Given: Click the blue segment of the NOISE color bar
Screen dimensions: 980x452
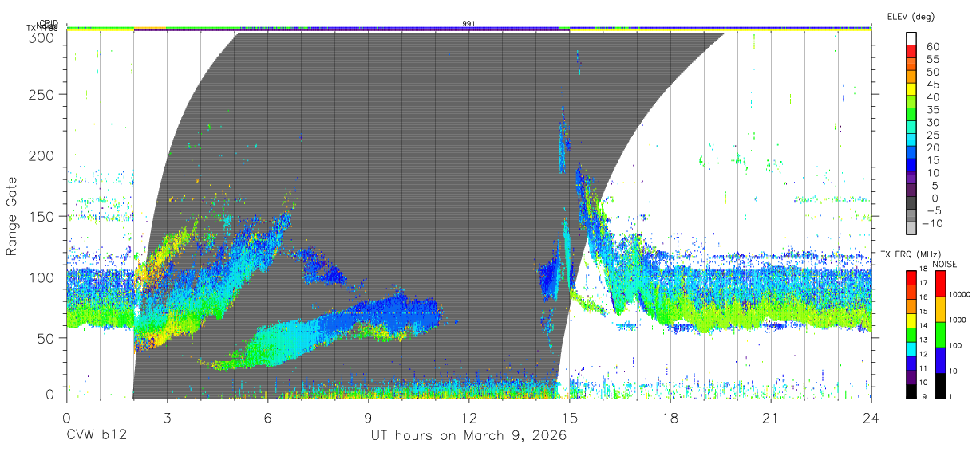Looking at the screenshot, I should pos(940,360).
